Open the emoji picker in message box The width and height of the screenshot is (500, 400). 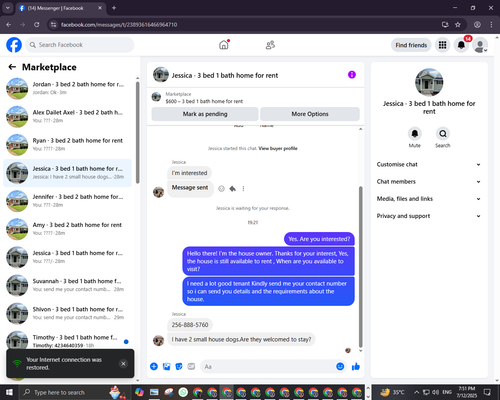point(340,367)
